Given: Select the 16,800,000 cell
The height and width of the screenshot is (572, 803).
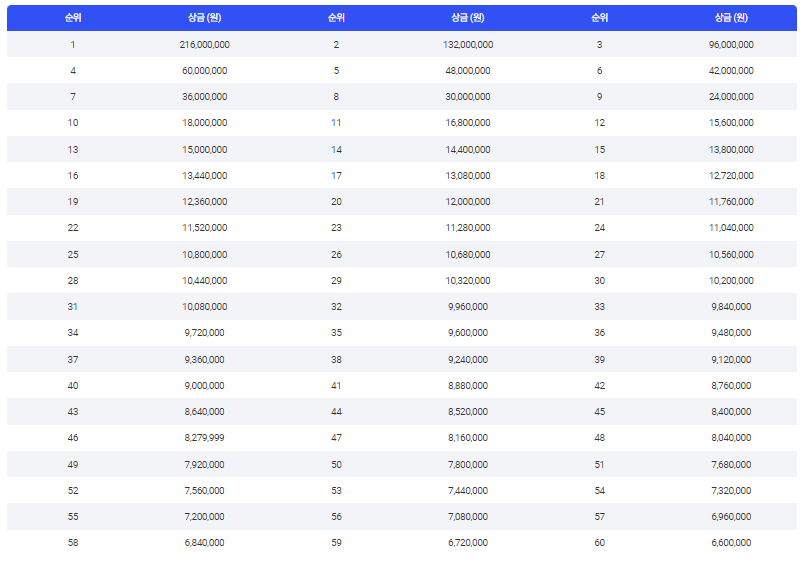Looking at the screenshot, I should [x=468, y=123].
